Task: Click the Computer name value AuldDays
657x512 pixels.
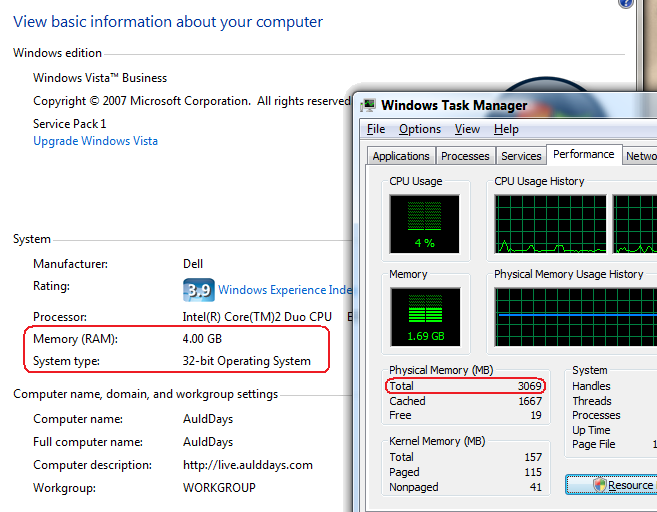Action: click(208, 419)
